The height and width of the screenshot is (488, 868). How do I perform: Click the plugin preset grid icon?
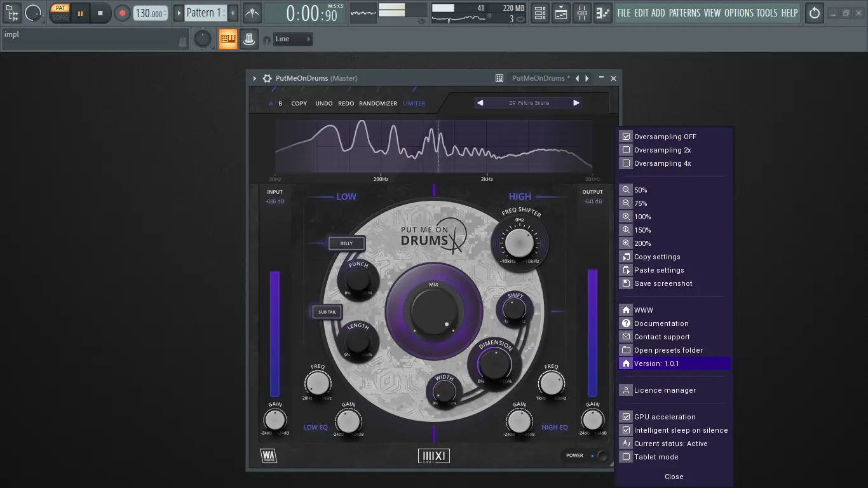pyautogui.click(x=499, y=78)
